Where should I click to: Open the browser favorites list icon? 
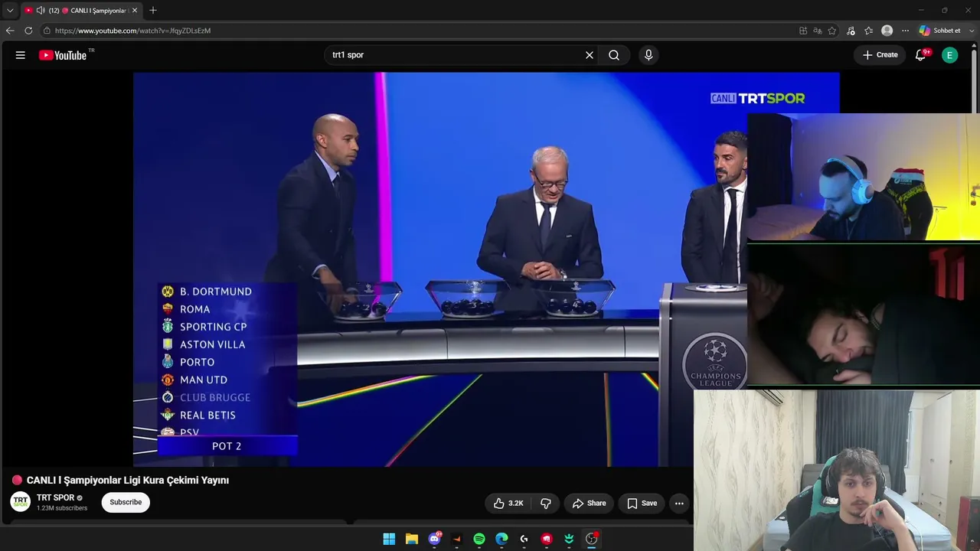click(869, 31)
